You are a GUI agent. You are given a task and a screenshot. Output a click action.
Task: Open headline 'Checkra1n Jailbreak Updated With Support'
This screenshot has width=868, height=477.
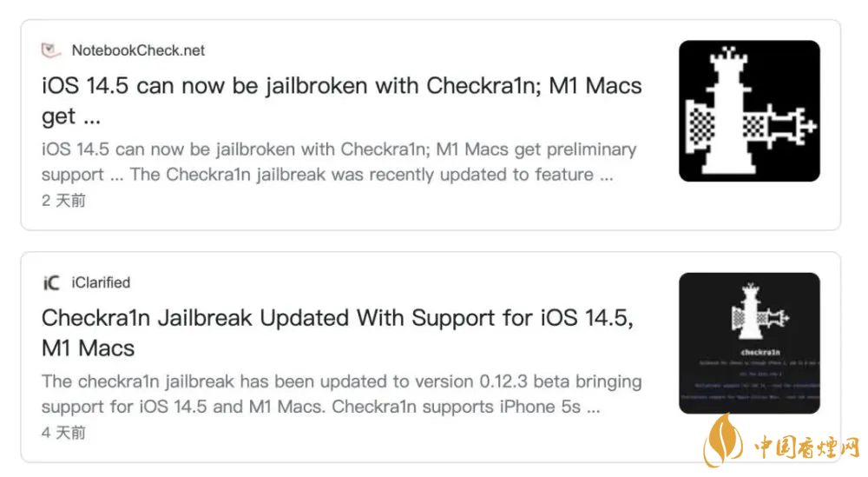pyautogui.click(x=338, y=318)
